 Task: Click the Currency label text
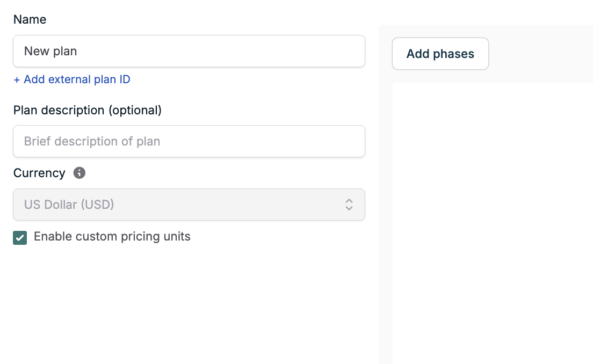tap(39, 173)
